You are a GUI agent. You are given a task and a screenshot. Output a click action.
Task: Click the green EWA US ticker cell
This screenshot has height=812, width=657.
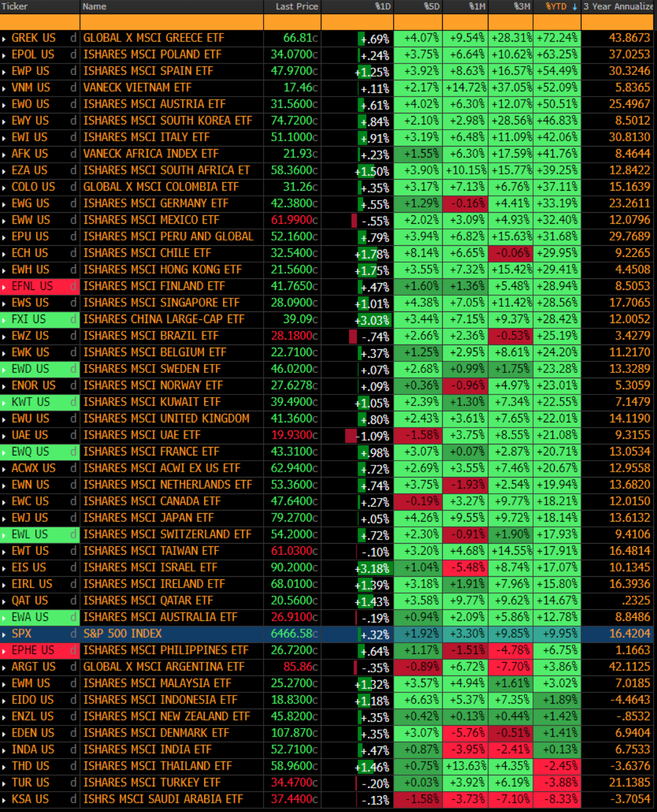[40, 617]
